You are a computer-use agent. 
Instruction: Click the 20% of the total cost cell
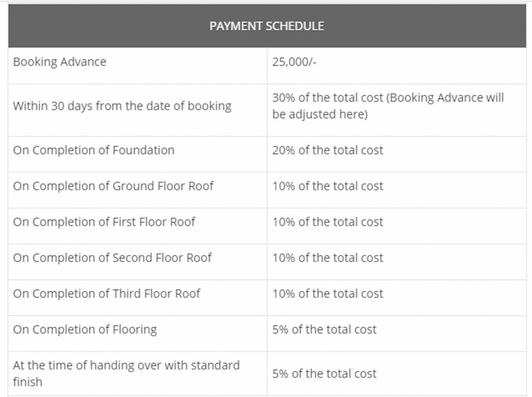327,150
